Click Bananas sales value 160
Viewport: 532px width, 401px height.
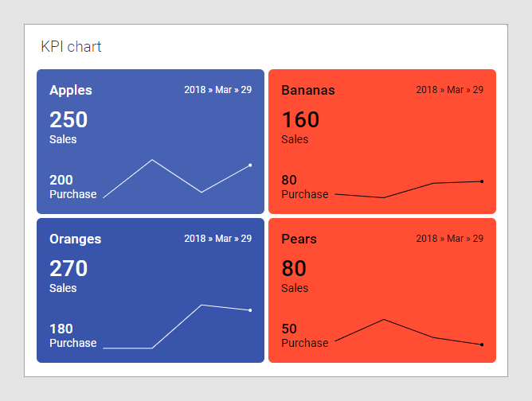pos(300,120)
